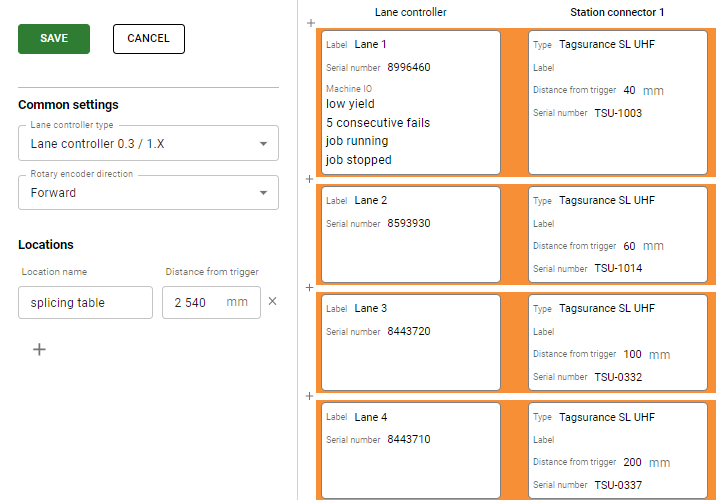Cancel the configuration changes
This screenshot has height=500, width=716.
coord(149,39)
